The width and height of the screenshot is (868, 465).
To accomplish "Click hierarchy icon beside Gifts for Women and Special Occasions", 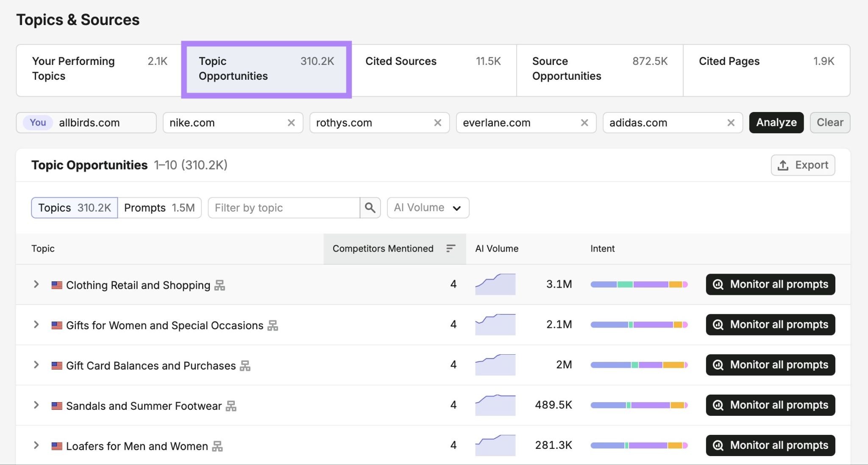I will (273, 325).
